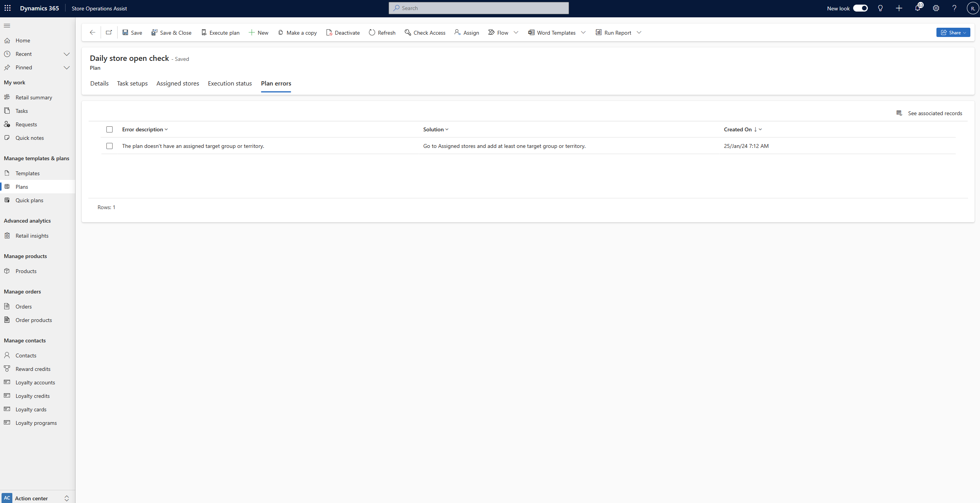
Task: Click the Execute plan icon
Action: coord(204,32)
